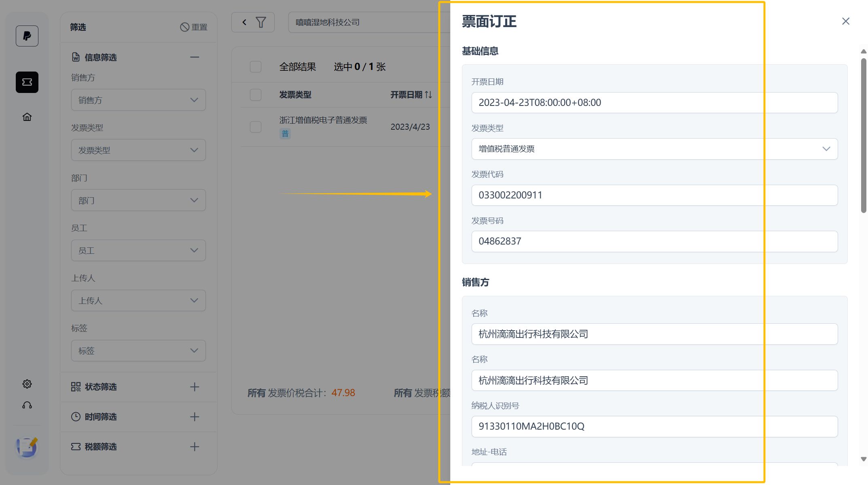Open the user avatar at sidebar bottom
The height and width of the screenshot is (485, 868).
pos(27,447)
